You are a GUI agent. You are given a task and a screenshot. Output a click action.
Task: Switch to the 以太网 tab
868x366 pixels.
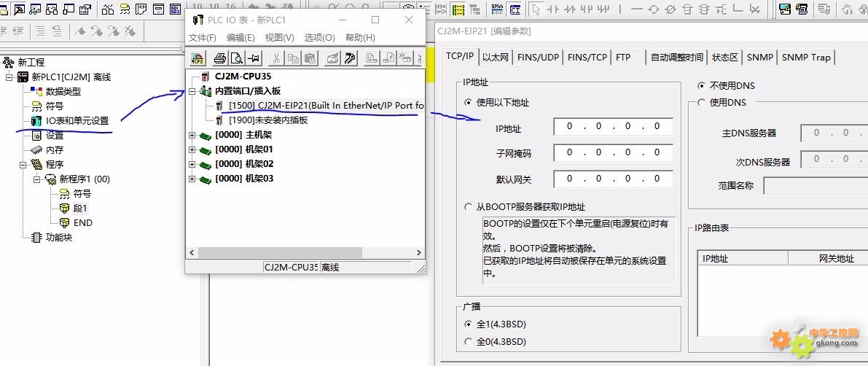coord(495,58)
